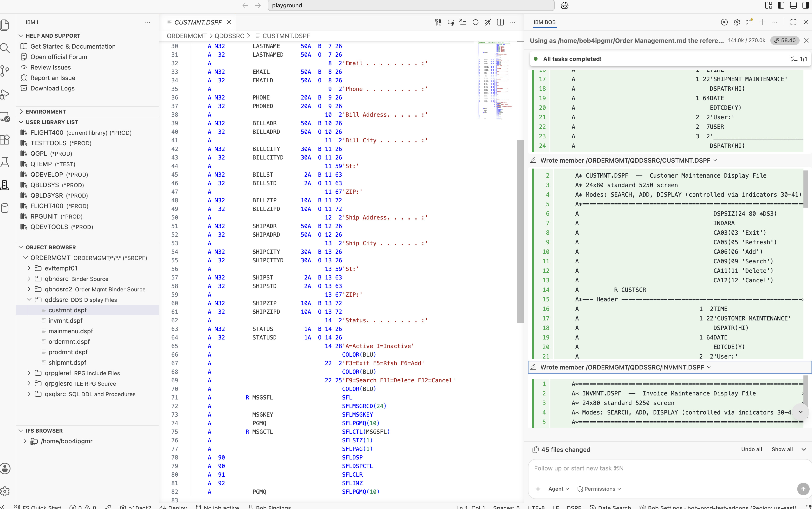The height and width of the screenshot is (509, 812).
Task: Open IBM I sidebar more actions
Action: tap(147, 22)
